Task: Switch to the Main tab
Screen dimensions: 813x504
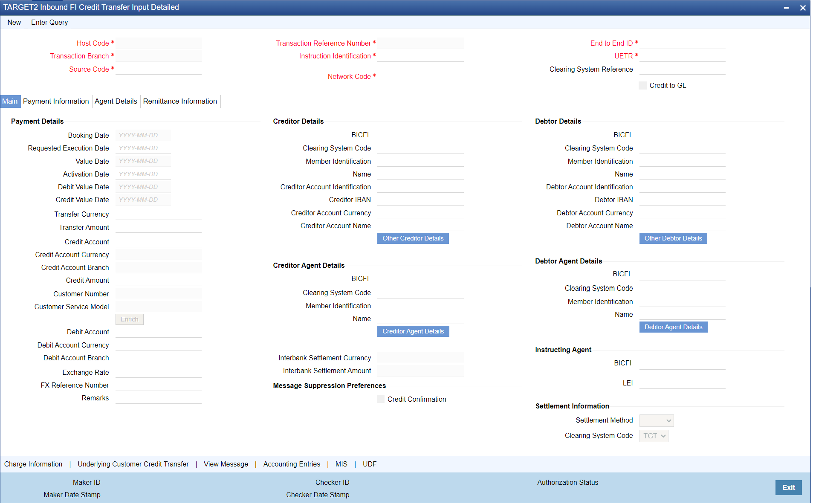Action: [10, 101]
